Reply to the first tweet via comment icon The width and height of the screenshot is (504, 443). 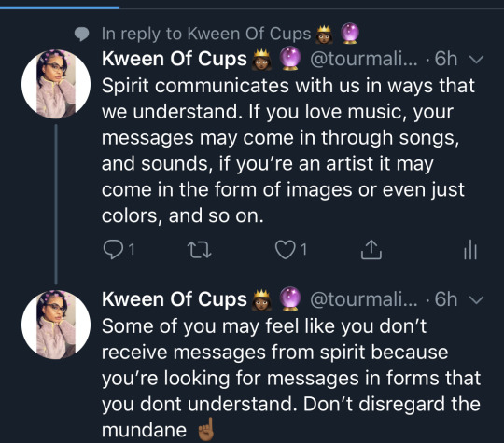113,250
